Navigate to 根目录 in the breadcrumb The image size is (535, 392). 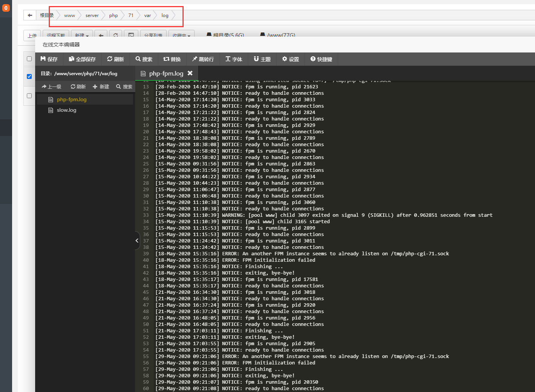47,15
